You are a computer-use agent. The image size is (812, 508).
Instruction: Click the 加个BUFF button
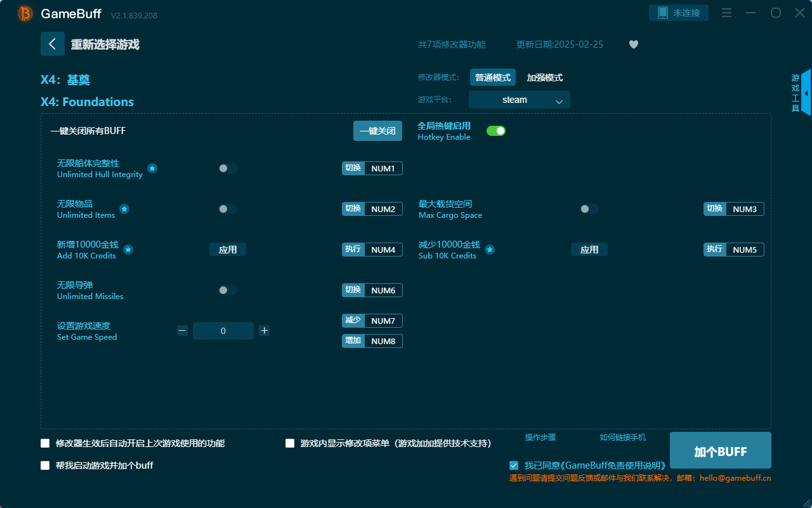pyautogui.click(x=720, y=450)
